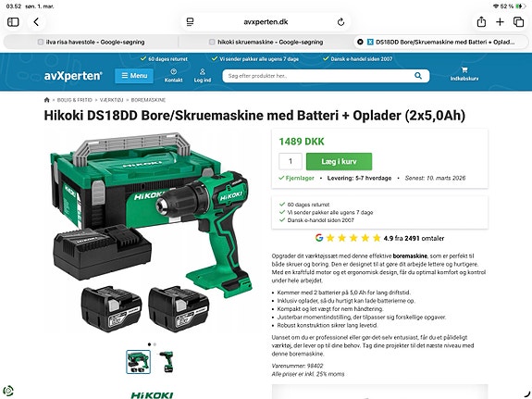Open the Share sheet icon
The height and width of the screenshot is (399, 532).
(x=481, y=22)
